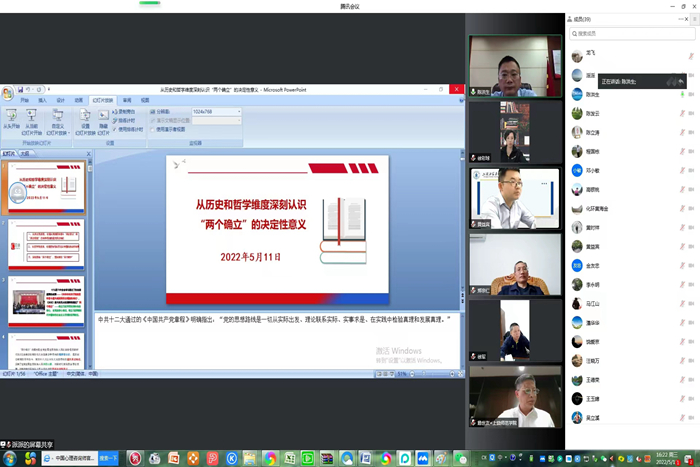The height and width of the screenshot is (467, 700).
Task: Toggle muted microphone icon in 邓小敏 row
Action: [682, 170]
